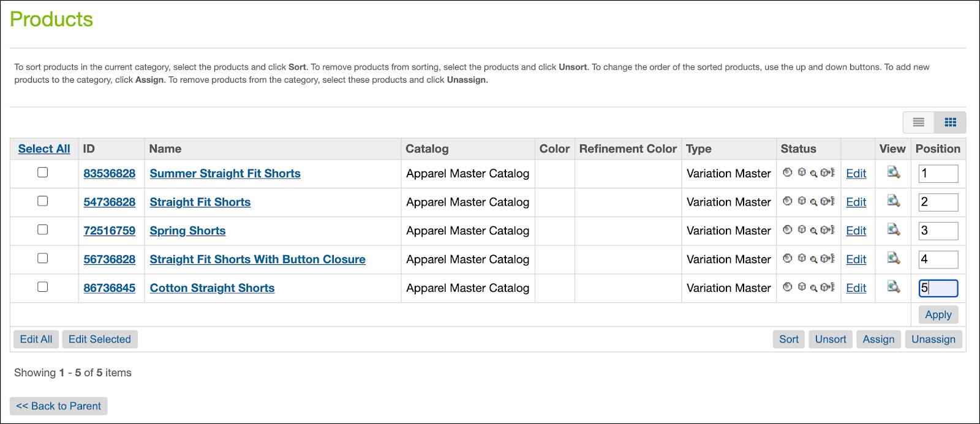
Task: Focus position field containing 1
Action: point(938,173)
